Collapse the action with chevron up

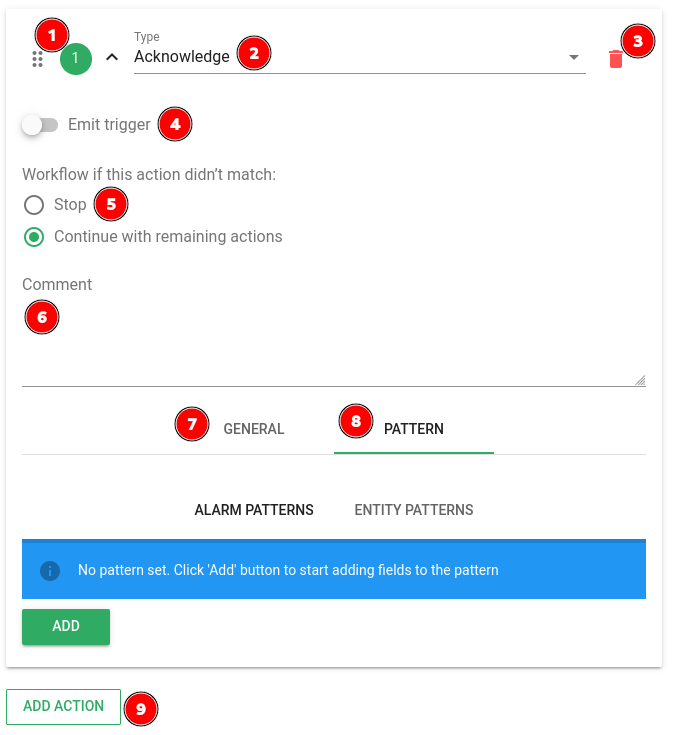coord(112,57)
